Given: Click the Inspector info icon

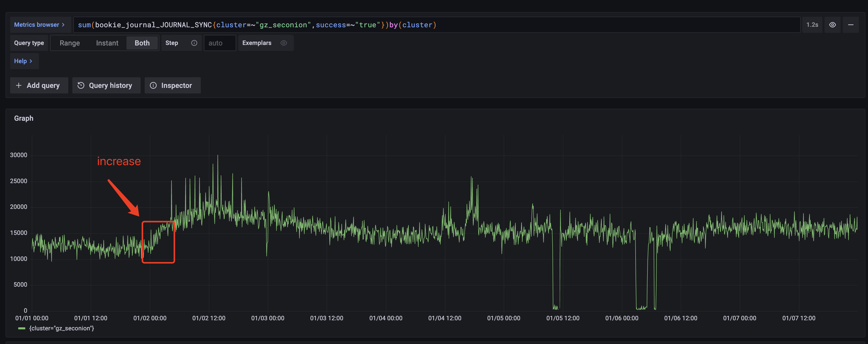Looking at the screenshot, I should coord(153,86).
